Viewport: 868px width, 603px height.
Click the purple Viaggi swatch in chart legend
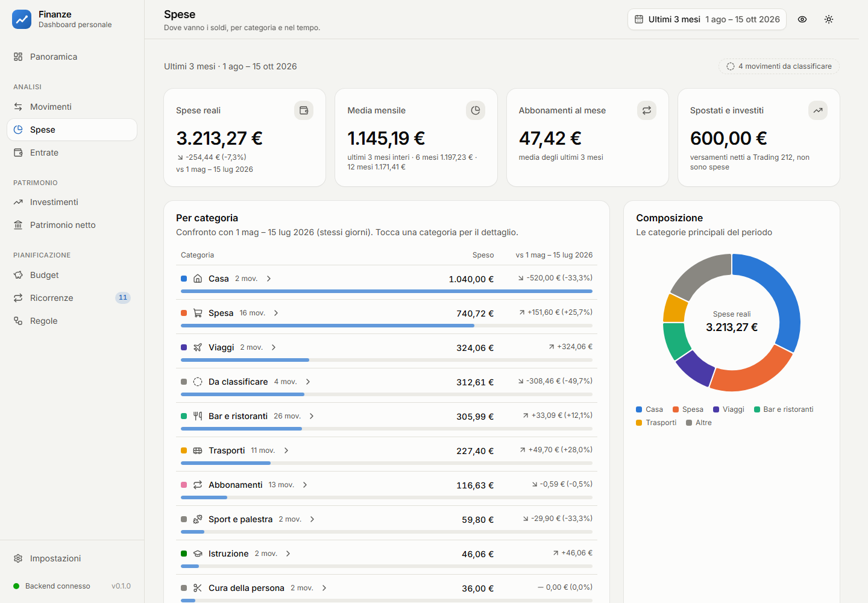click(716, 409)
